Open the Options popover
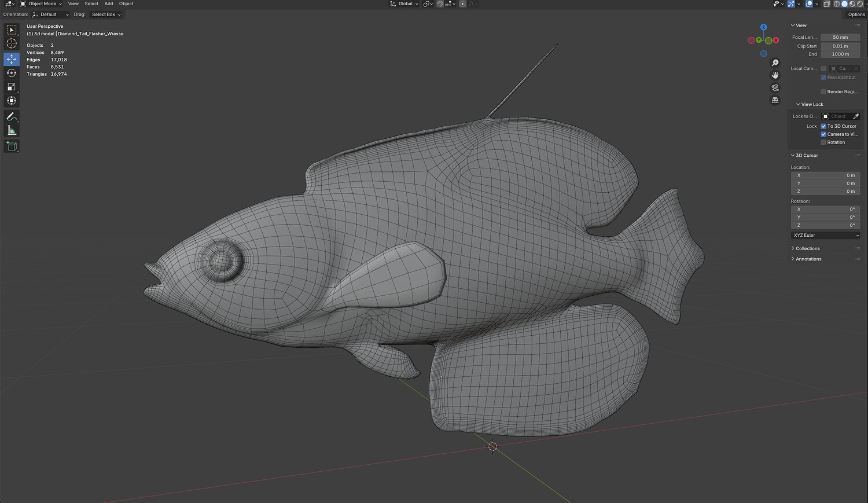 (x=856, y=14)
